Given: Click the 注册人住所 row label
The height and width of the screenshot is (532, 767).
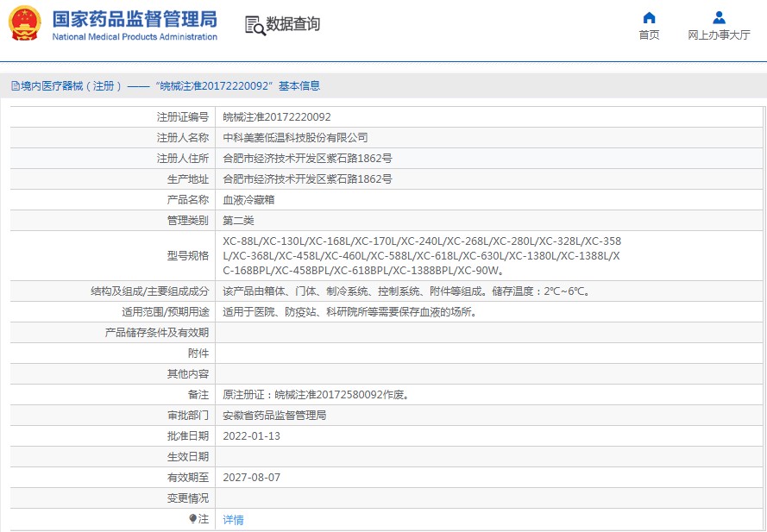Looking at the screenshot, I should point(182,159).
